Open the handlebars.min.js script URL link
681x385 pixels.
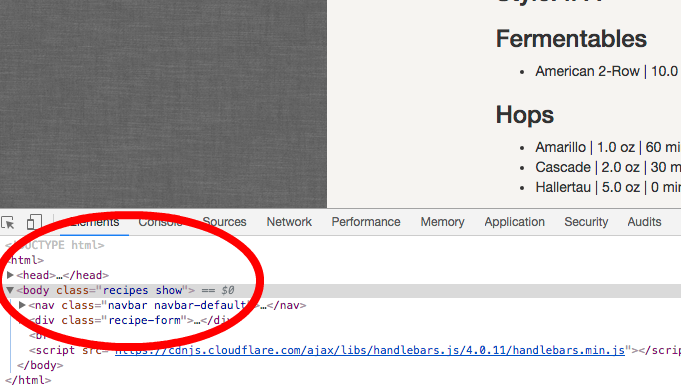coord(370,350)
